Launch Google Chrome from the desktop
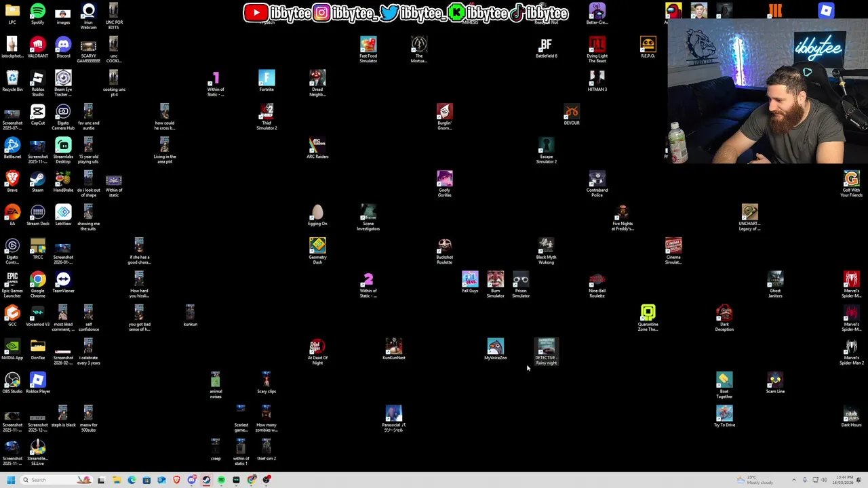The image size is (868, 488). (x=37, y=285)
